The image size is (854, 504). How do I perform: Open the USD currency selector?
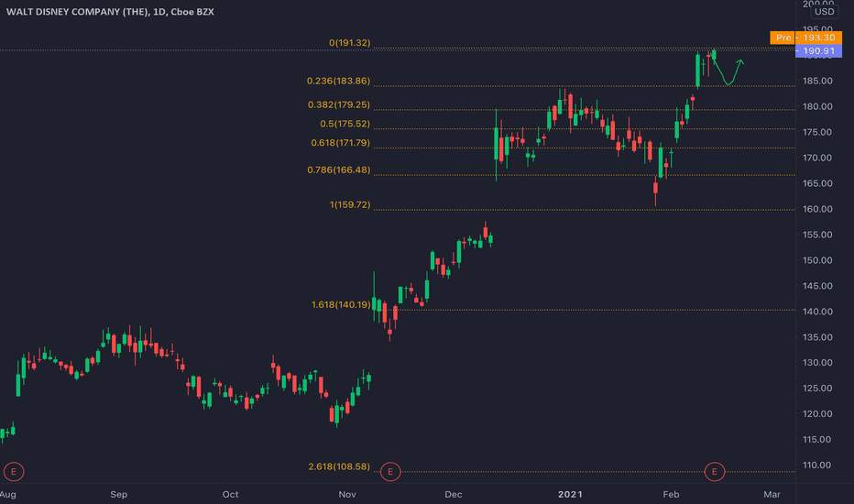(x=824, y=11)
